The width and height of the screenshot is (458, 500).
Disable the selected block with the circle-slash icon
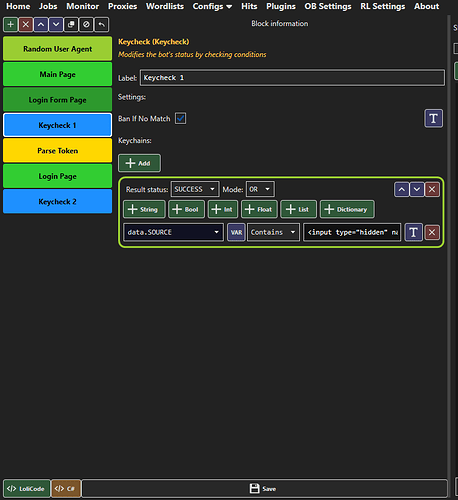pos(86,25)
